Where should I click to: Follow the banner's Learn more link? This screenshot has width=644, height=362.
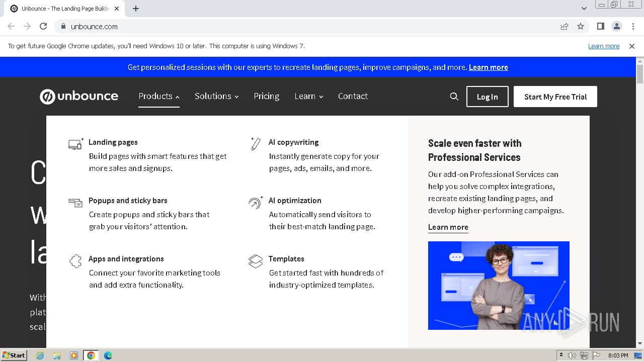[489, 67]
